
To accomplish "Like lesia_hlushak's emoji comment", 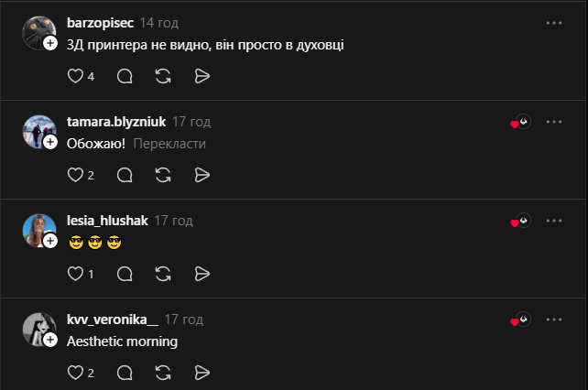I will [75, 274].
